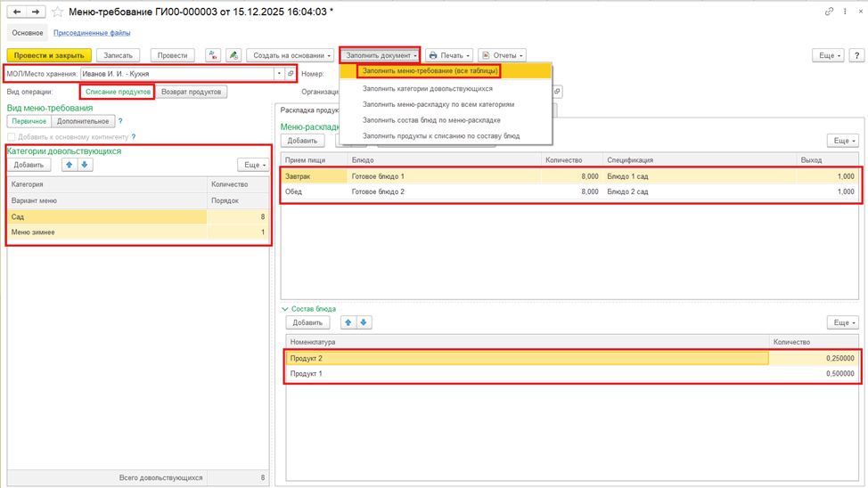Viewport: 868px width, 488px height.
Task: Open Присоединенные файлы link
Action: coord(92,33)
